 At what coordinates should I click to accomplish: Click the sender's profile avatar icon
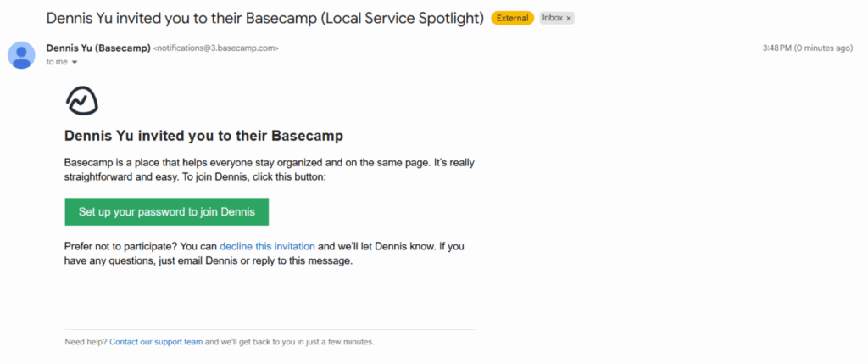click(x=20, y=54)
